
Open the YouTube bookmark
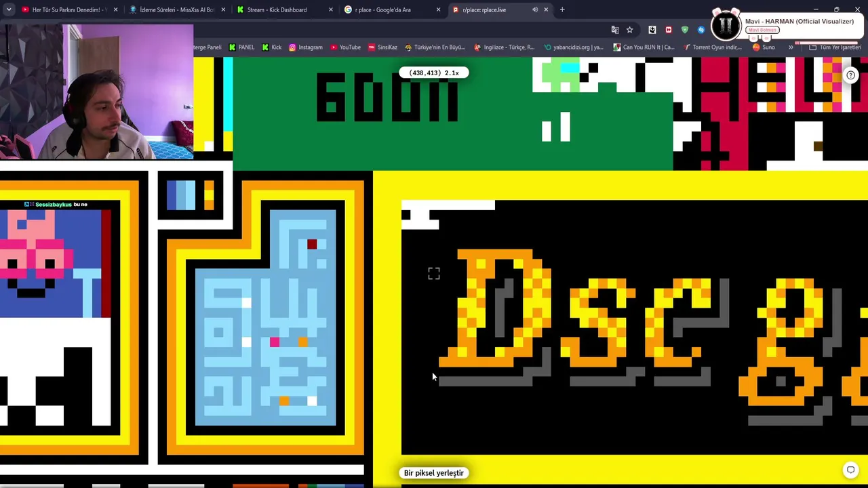(x=345, y=47)
